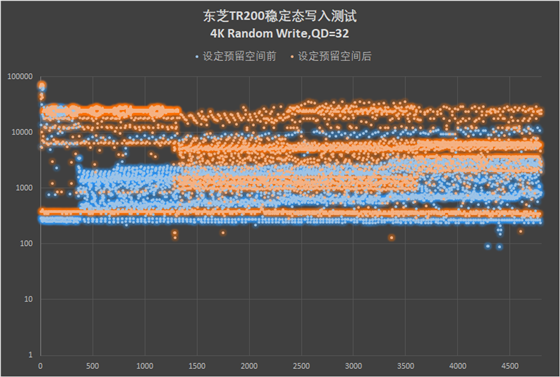Click y-axis label 100000
560x377 pixels.
coord(20,76)
